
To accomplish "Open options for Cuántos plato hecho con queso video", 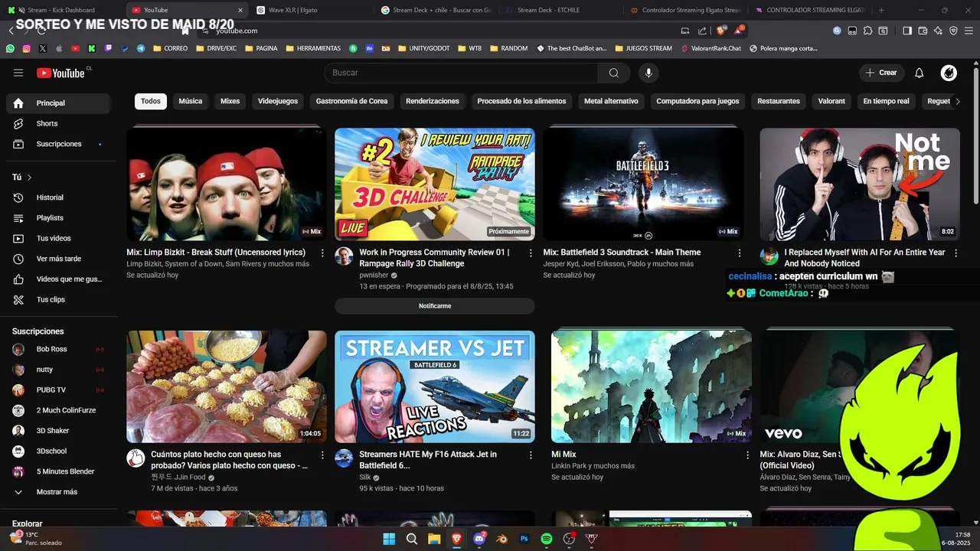I will point(322,455).
